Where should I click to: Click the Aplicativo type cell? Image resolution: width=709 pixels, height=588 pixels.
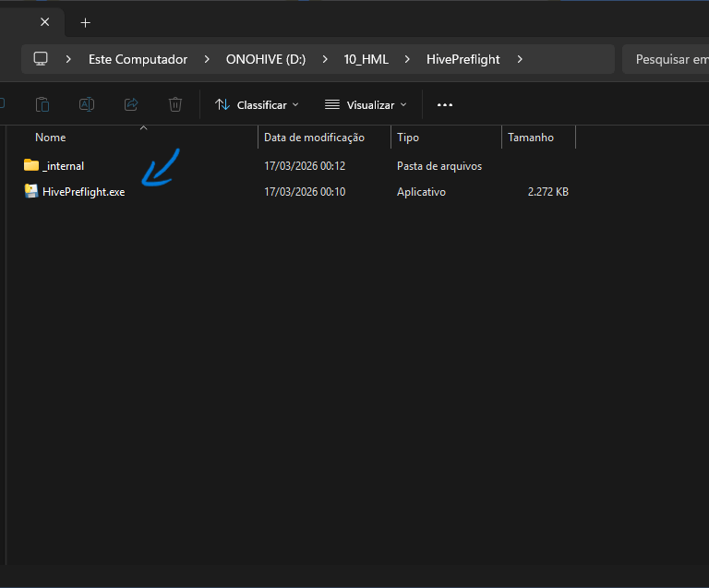click(421, 192)
